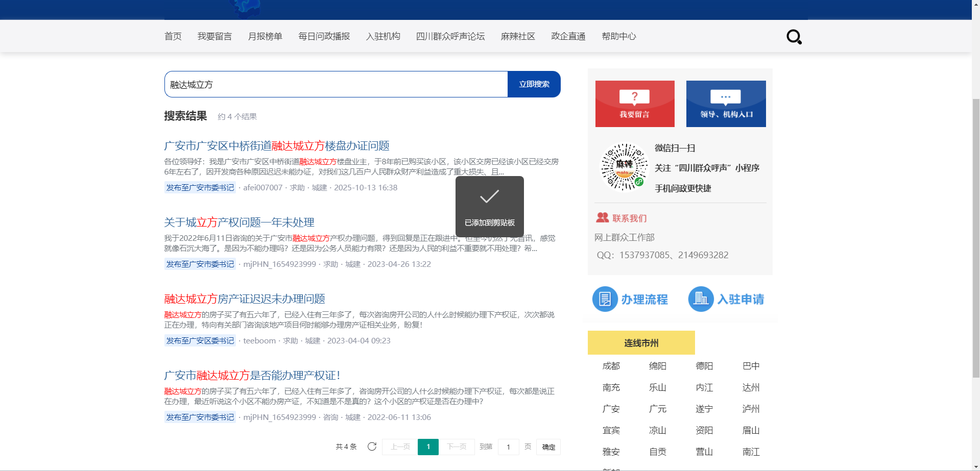Click the WeChat mini-program QR code
The image size is (980, 471).
pos(624,167)
